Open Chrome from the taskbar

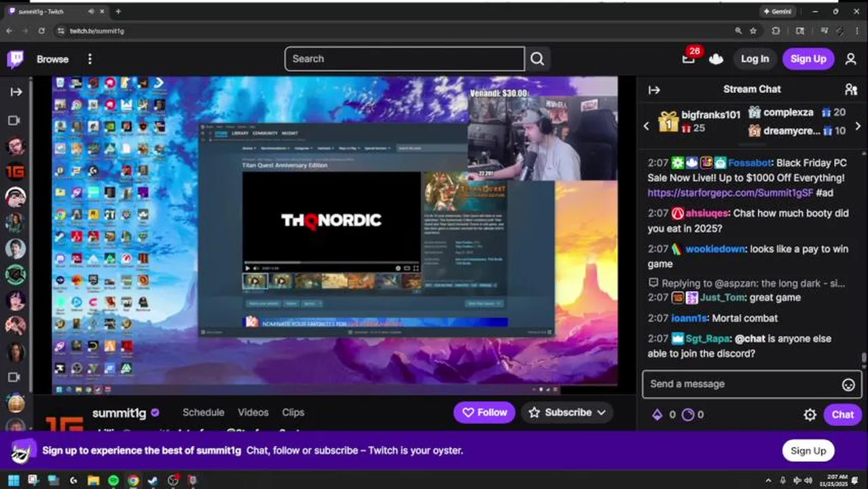[x=133, y=481]
